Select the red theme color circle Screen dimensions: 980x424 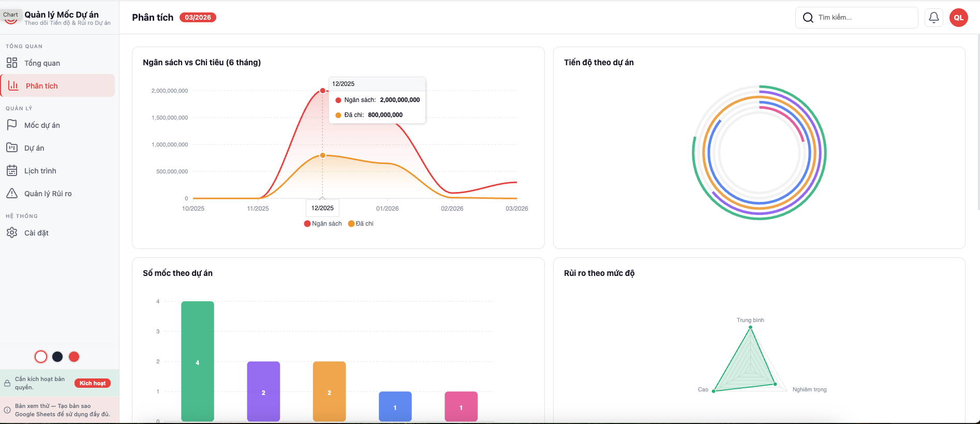pos(74,357)
